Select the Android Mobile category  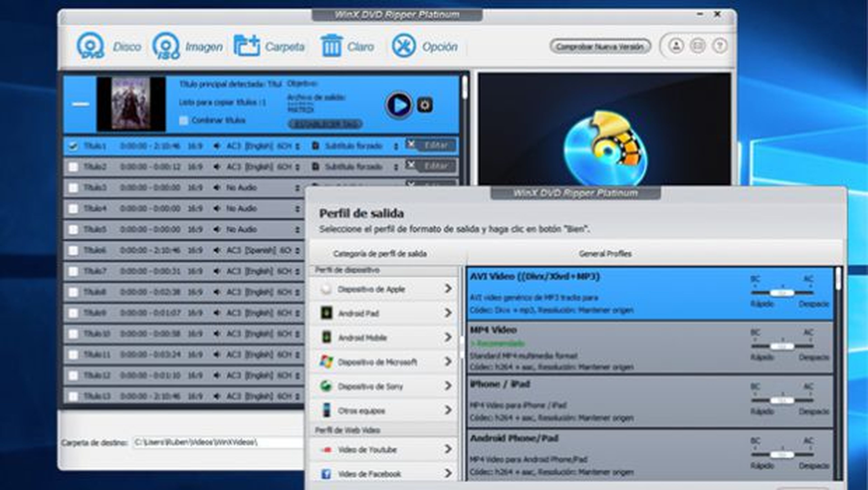[x=384, y=337]
